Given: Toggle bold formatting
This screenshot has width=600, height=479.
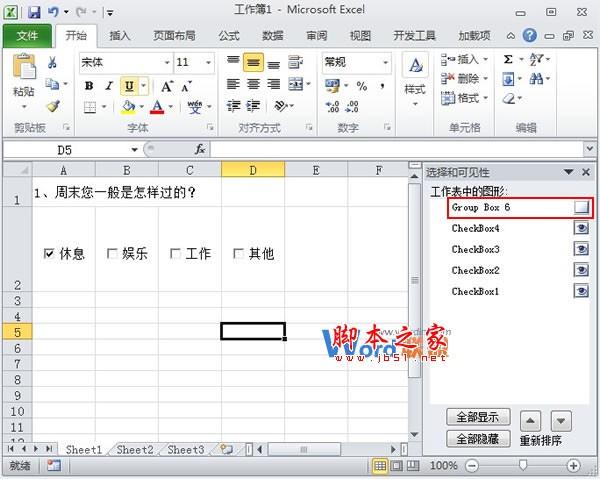Looking at the screenshot, I should tap(89, 86).
